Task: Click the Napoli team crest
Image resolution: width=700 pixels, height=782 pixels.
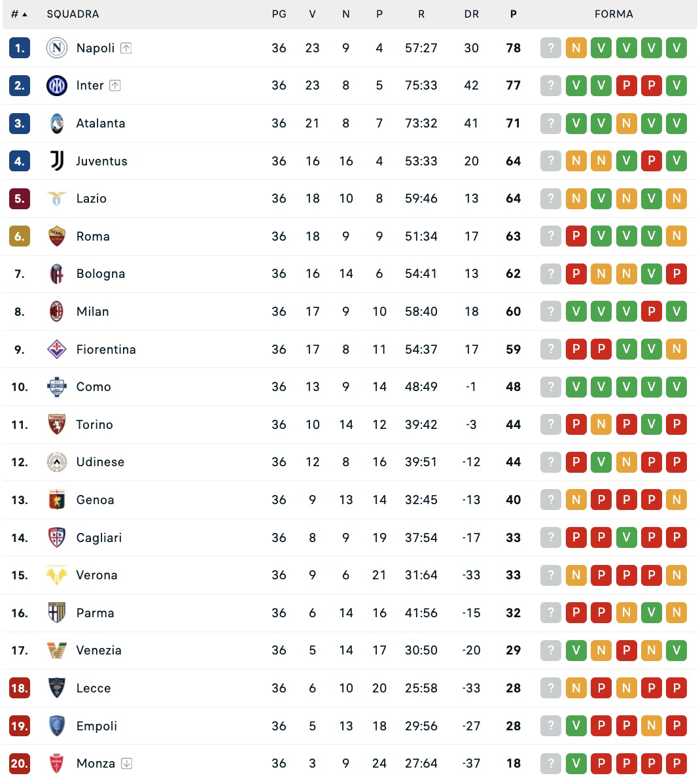Action: coord(57,48)
